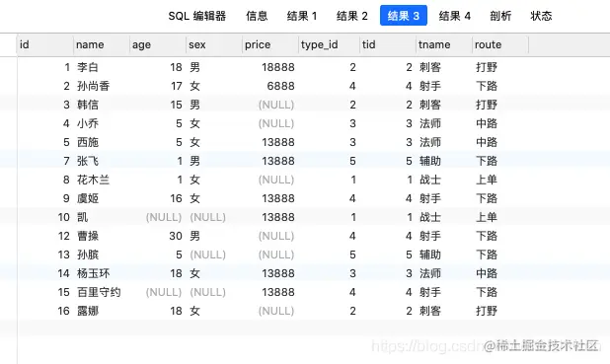Click age 16 in 虞姬 row
Viewport: 610px width, 364px height.
(177, 198)
